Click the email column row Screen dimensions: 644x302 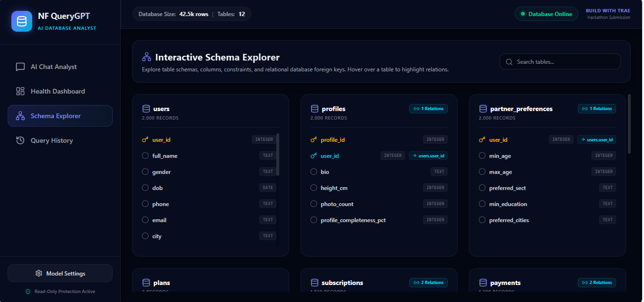(x=209, y=220)
